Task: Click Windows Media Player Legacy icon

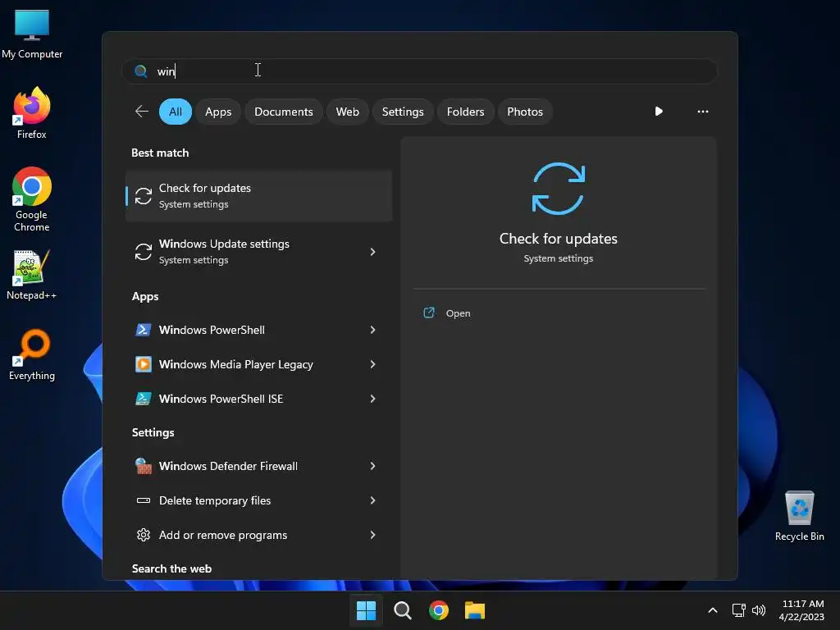Action: coord(143,364)
